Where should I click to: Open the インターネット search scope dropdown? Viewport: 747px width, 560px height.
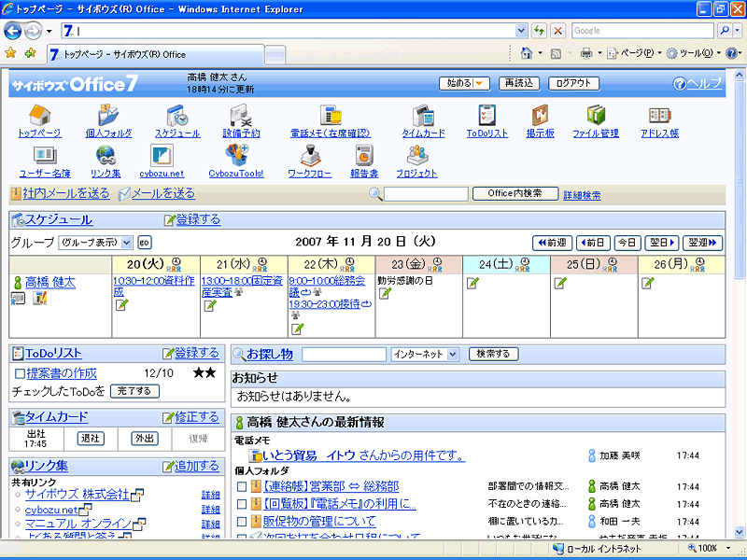[425, 355]
